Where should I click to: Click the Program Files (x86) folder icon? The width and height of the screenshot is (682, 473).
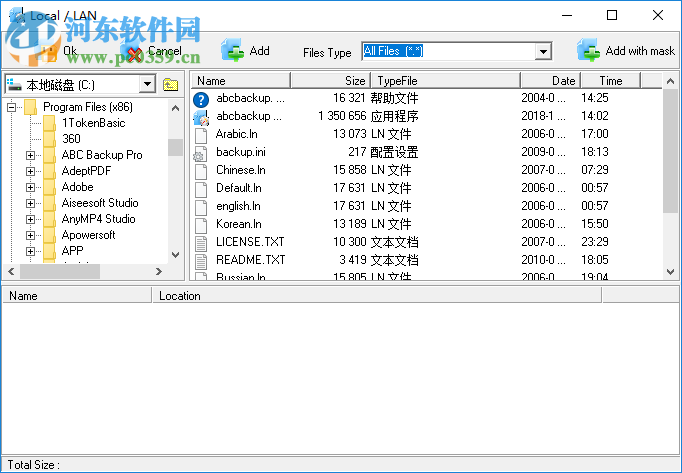click(x=30, y=107)
